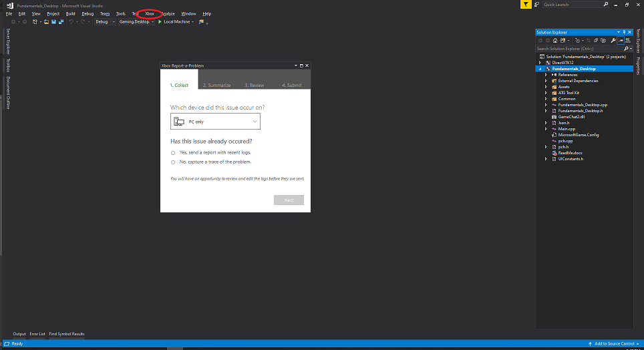
Task: Click the Pending Changes Filter icon
Action: click(x=577, y=40)
